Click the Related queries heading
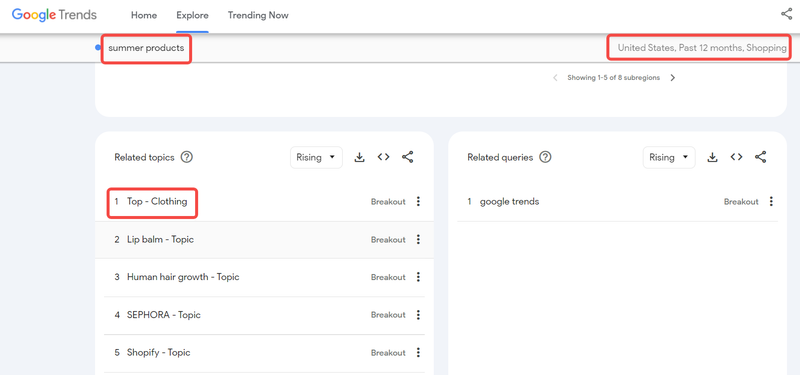Screen dimensions: 800x375 (x=500, y=158)
